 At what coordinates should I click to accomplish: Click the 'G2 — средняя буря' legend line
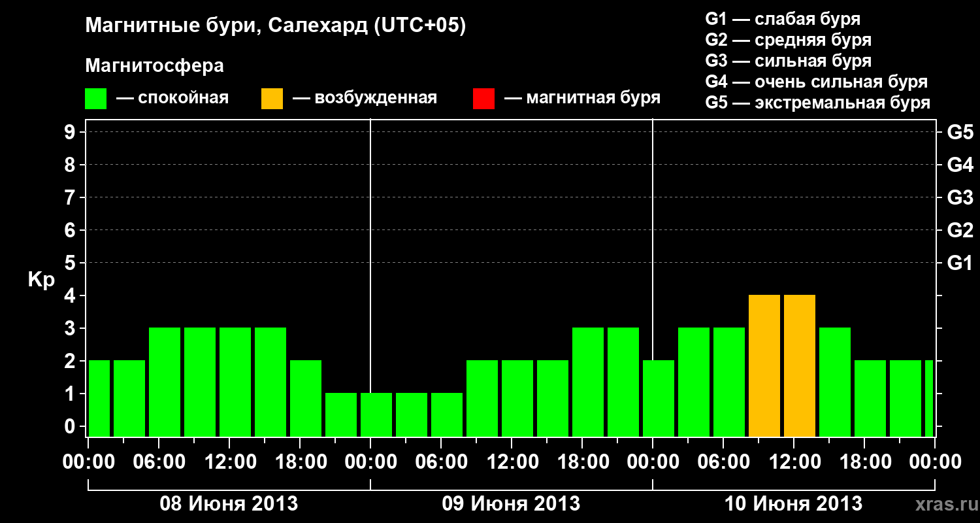click(x=788, y=40)
